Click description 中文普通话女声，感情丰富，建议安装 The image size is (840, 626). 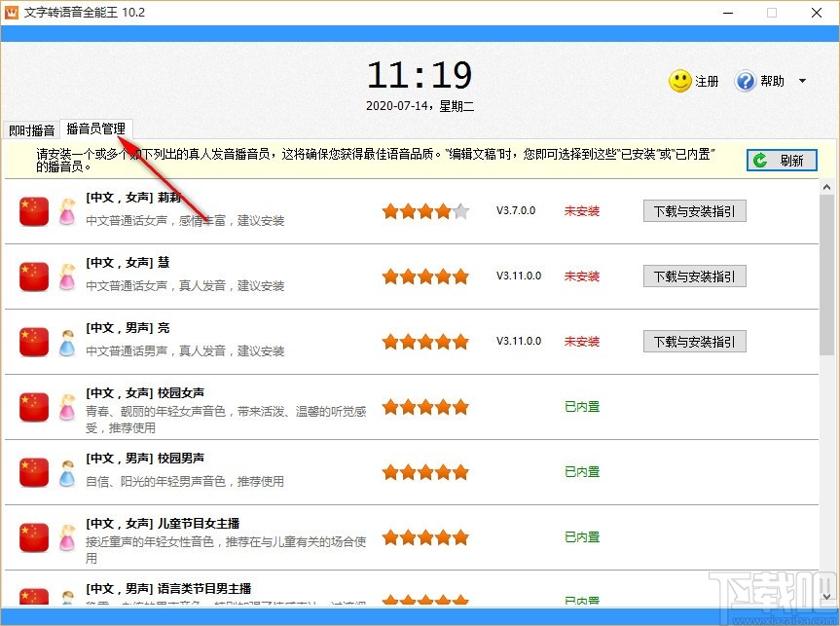click(185, 221)
